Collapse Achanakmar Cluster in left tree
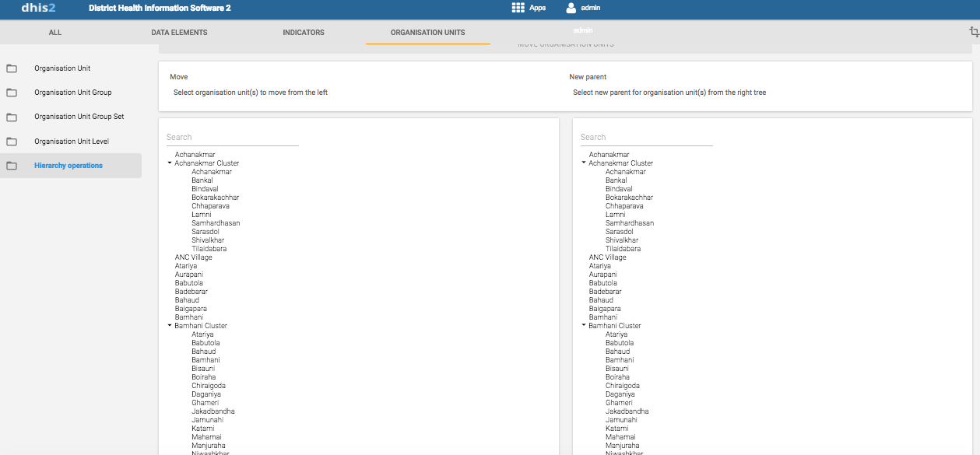The width and height of the screenshot is (980, 455). coord(170,163)
